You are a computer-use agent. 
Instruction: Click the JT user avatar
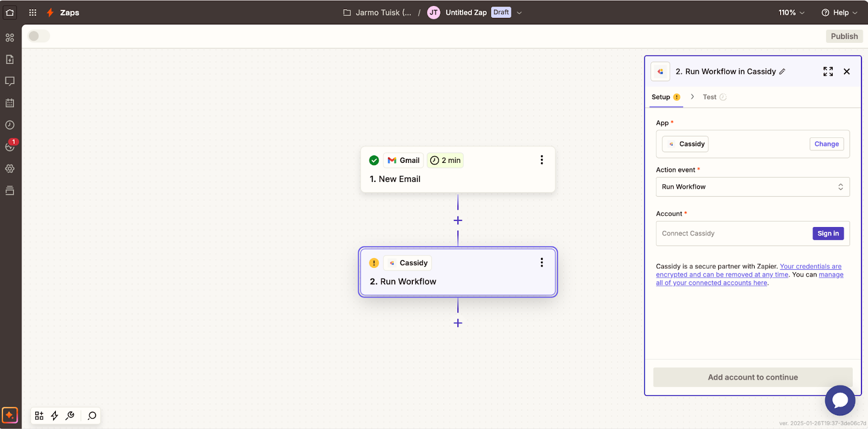[433, 12]
